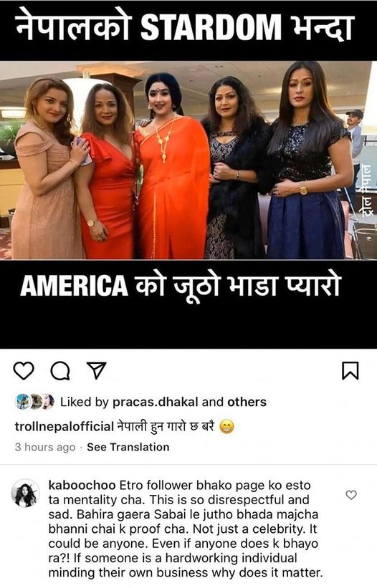Click the 3 hours ago timestamp
This screenshot has width=377, height=588.
(x=45, y=447)
